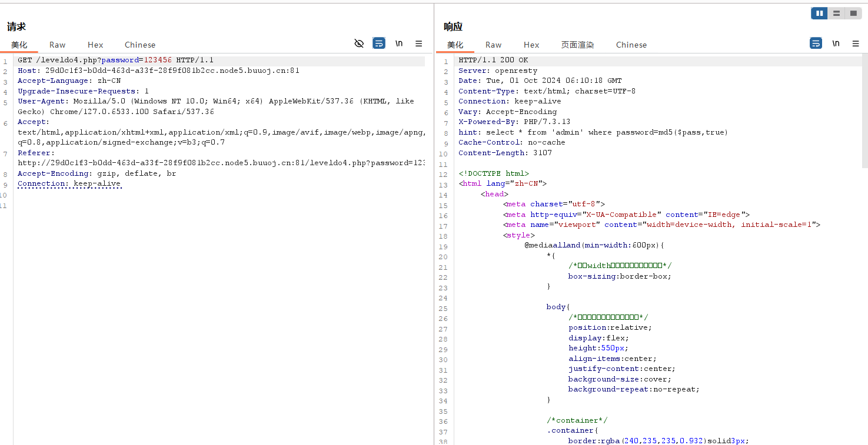Click the request Connection: keep-alive line
Screen dimensions: 868x445
click(x=69, y=183)
